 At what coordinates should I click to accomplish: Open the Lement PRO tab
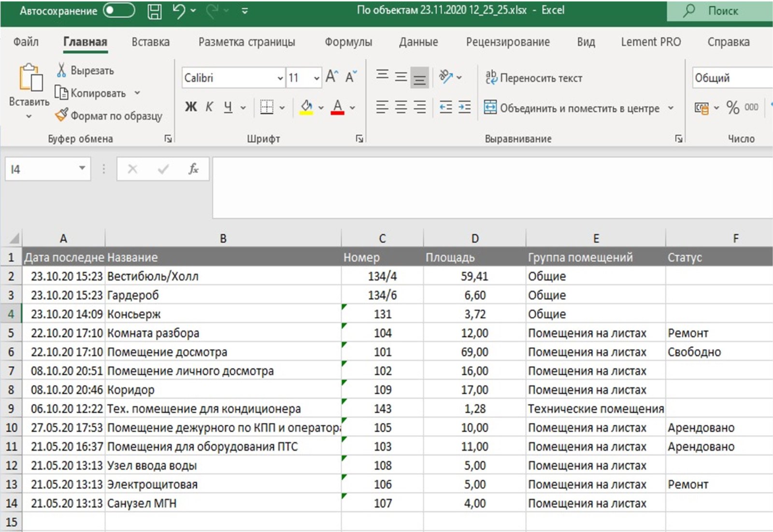(x=651, y=42)
